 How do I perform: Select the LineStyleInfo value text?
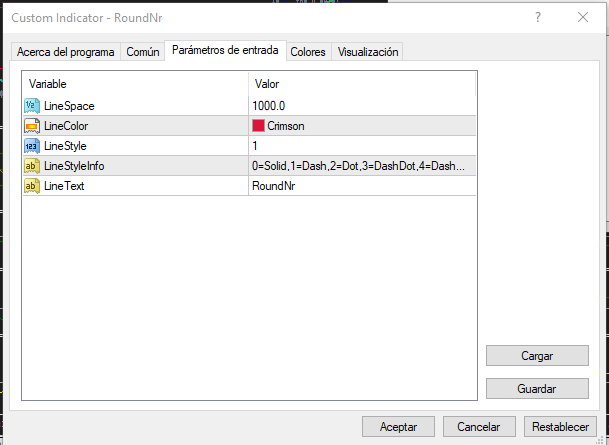(358, 166)
